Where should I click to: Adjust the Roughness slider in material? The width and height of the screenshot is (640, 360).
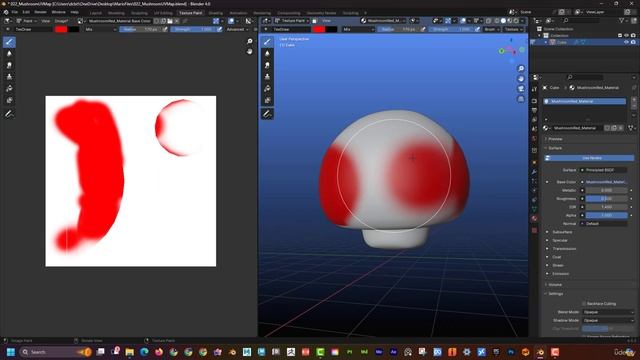tap(607, 199)
